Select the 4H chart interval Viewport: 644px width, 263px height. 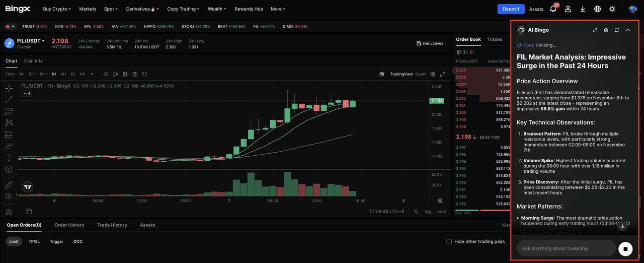tap(63, 74)
